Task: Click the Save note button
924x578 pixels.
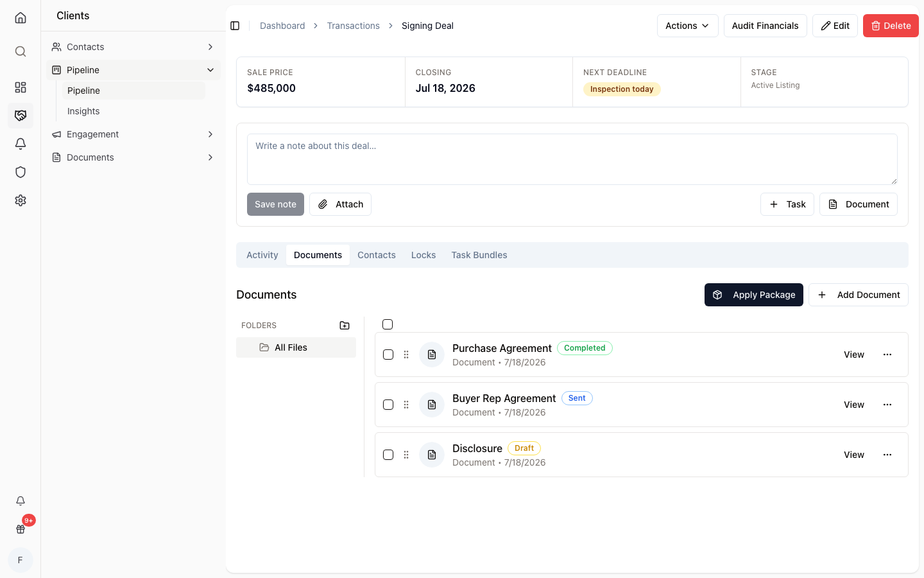Action: pos(275,204)
